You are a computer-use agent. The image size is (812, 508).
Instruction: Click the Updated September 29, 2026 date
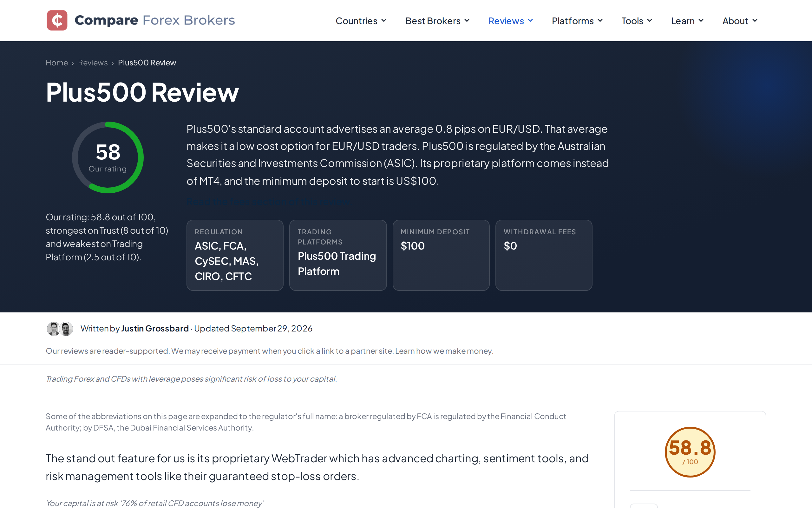click(x=253, y=328)
